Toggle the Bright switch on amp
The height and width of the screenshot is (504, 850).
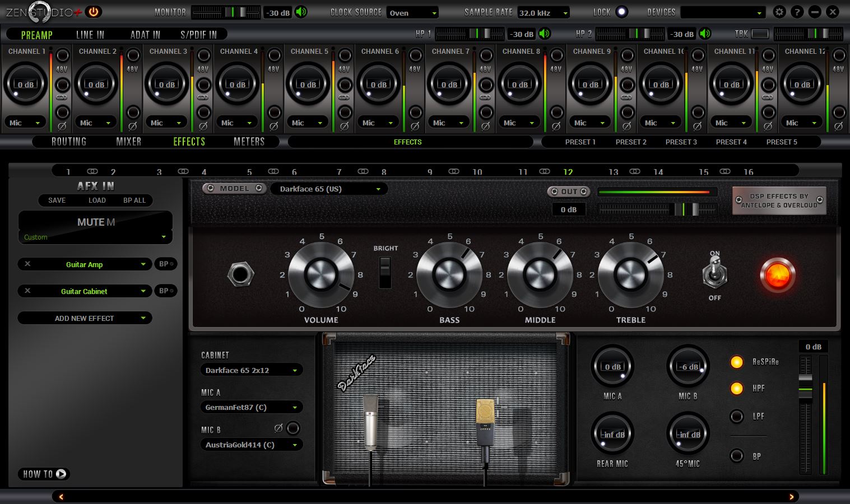385,273
